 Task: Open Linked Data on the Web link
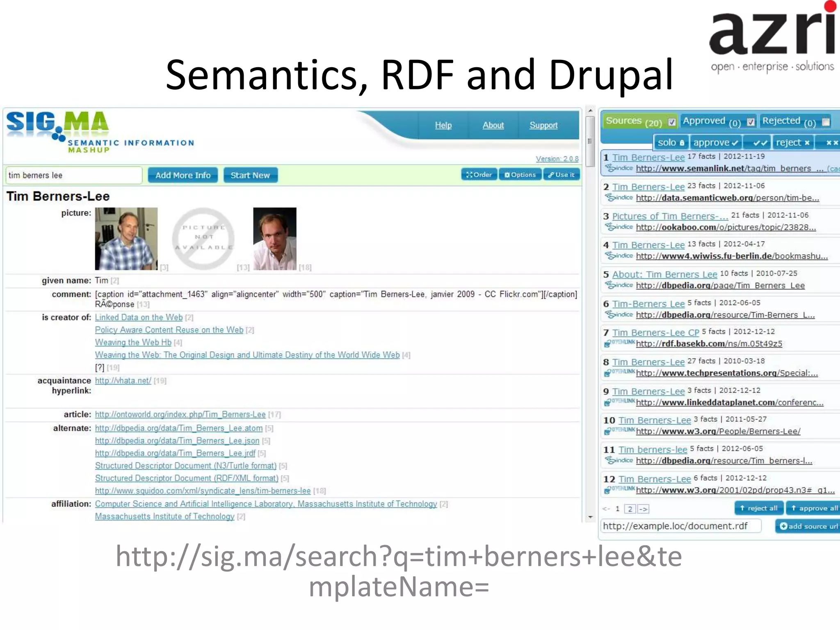point(139,317)
